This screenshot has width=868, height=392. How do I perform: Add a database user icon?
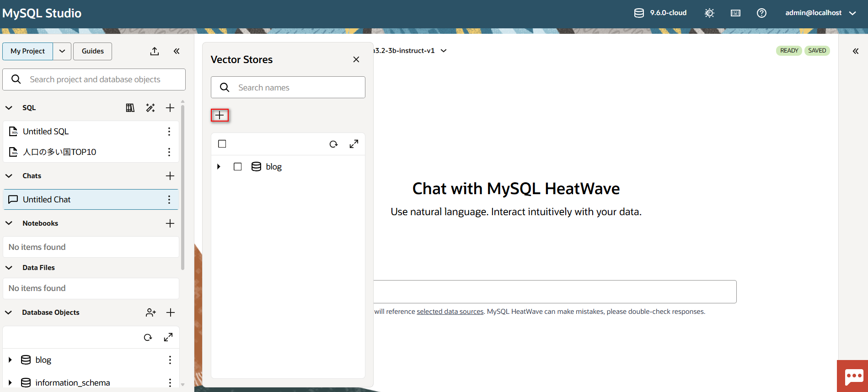click(150, 313)
